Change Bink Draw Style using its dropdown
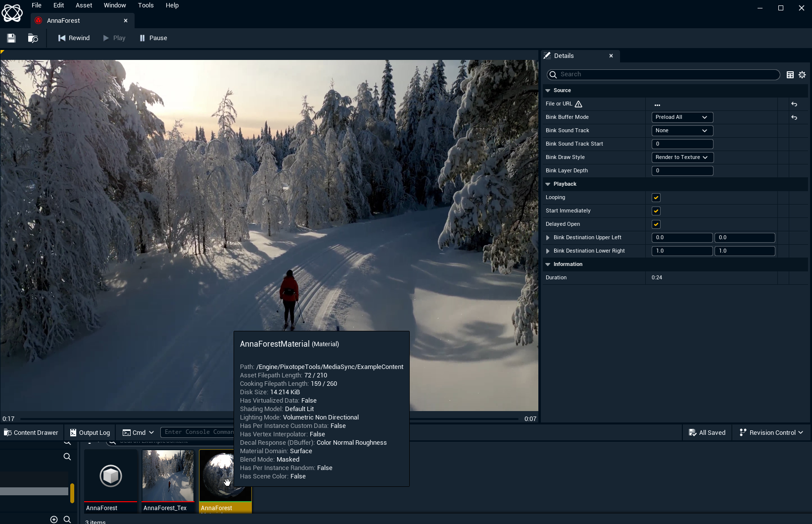Viewport: 812px width, 524px height. pos(682,157)
